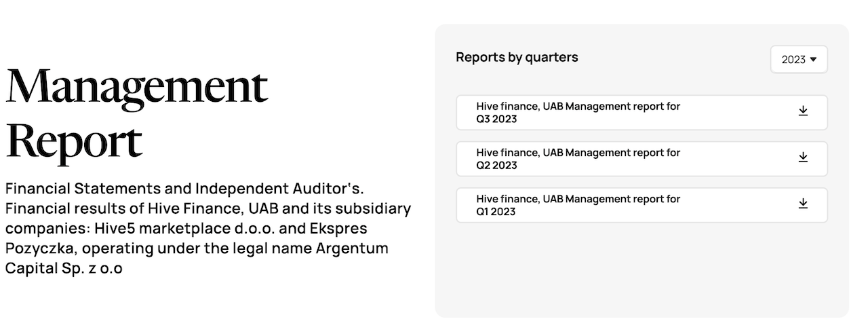Screen dimensions: 868x336
Task: Click the "Argentum" legal name text
Action: pyautogui.click(x=352, y=248)
